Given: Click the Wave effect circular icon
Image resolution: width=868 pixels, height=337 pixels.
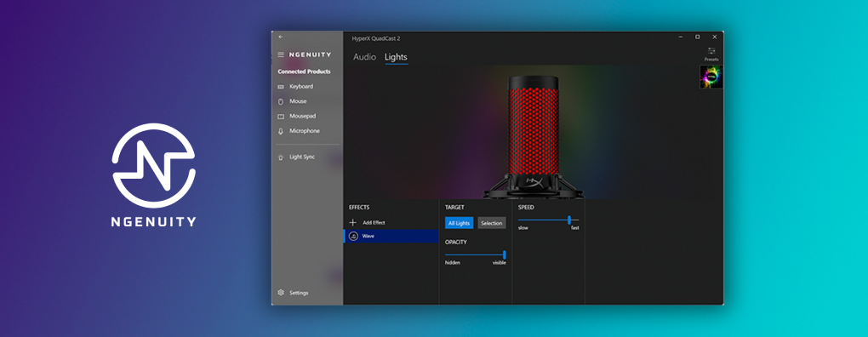Looking at the screenshot, I should pos(353,237).
